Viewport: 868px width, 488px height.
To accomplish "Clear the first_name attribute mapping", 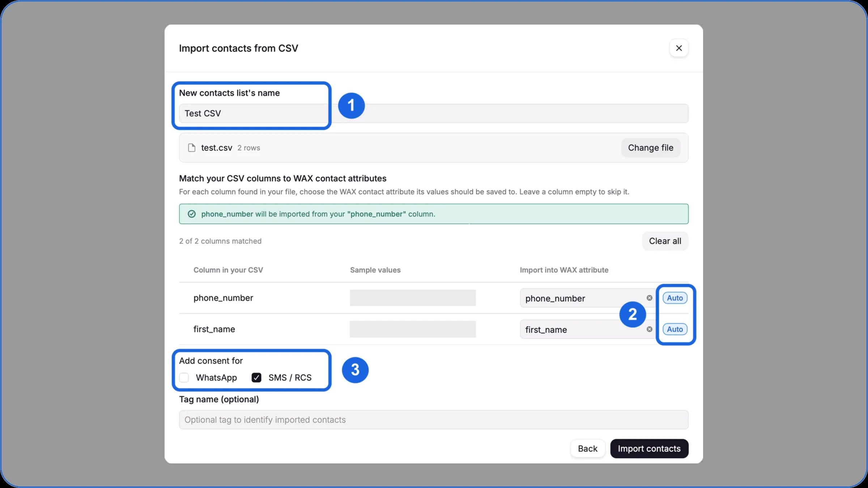I will (x=649, y=329).
